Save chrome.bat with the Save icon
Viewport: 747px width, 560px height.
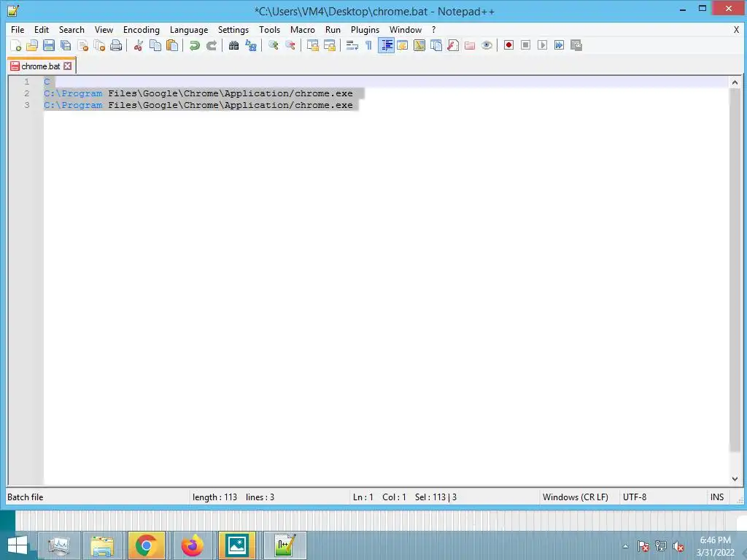click(49, 45)
